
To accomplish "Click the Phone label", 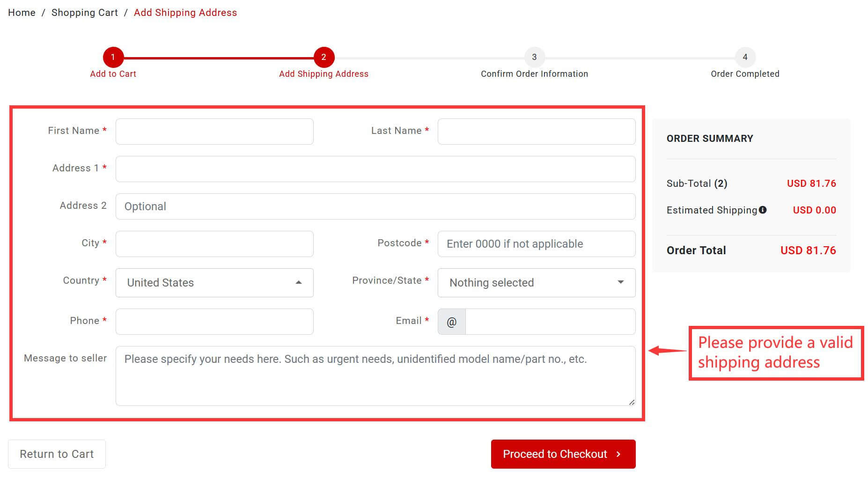I will pos(84,321).
